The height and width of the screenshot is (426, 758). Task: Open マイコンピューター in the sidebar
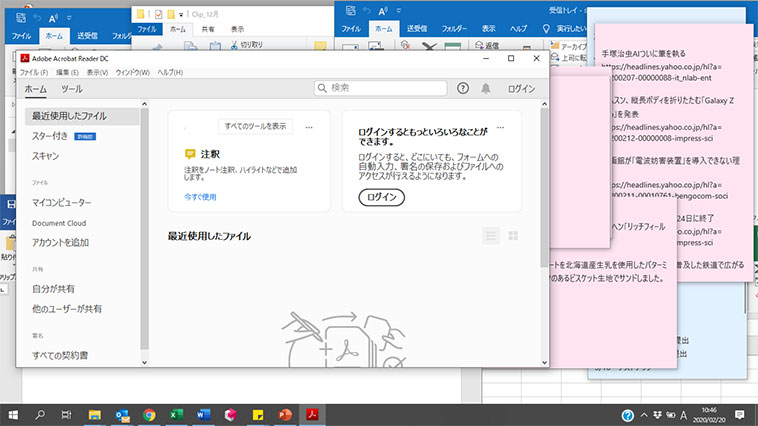[61, 203]
